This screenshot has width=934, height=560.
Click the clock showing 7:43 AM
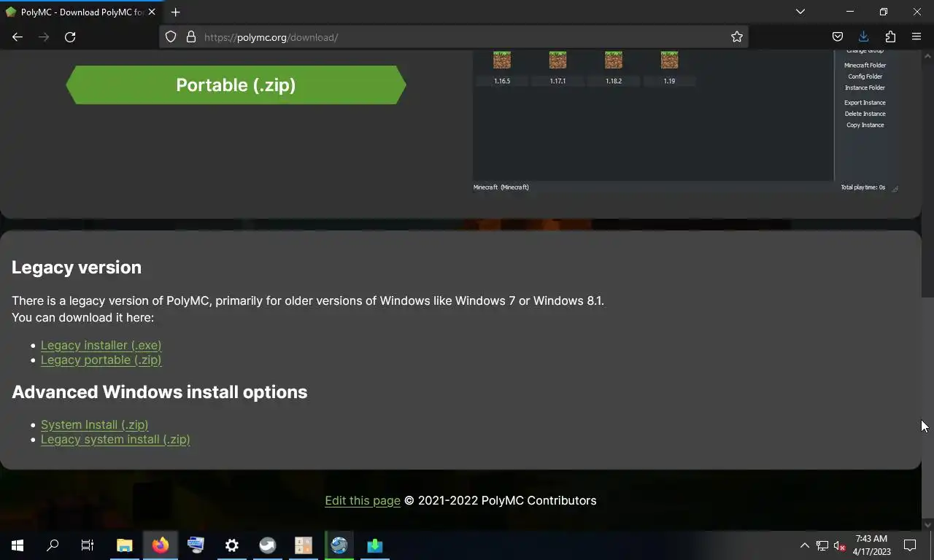[x=871, y=545]
